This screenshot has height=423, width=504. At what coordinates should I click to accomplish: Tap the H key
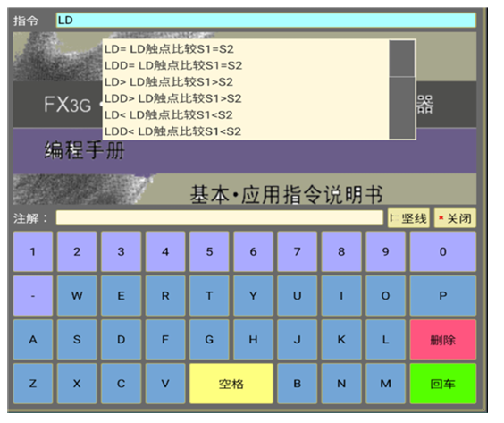pos(253,340)
